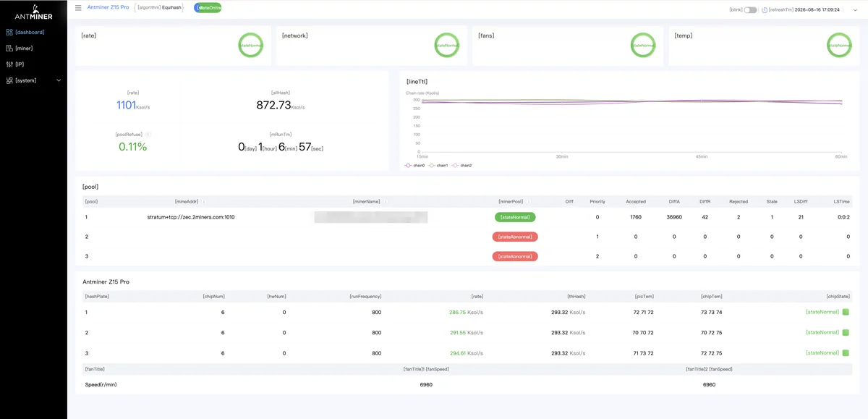
Task: Click the IP sliders icon in sidebar
Action: pyautogui.click(x=9, y=64)
